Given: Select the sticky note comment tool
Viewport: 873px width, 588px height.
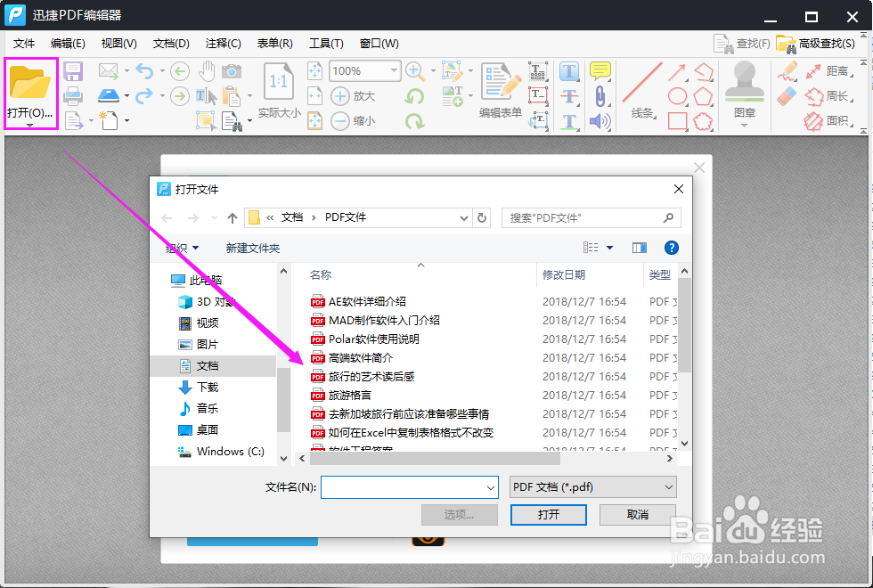Looking at the screenshot, I should [x=600, y=71].
